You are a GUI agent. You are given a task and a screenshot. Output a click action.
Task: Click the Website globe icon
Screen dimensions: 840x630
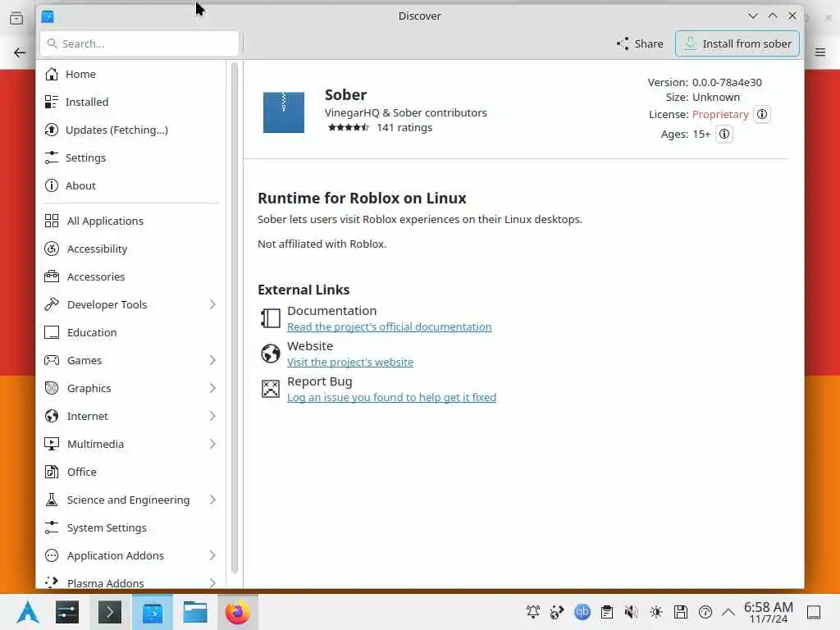[271, 354]
